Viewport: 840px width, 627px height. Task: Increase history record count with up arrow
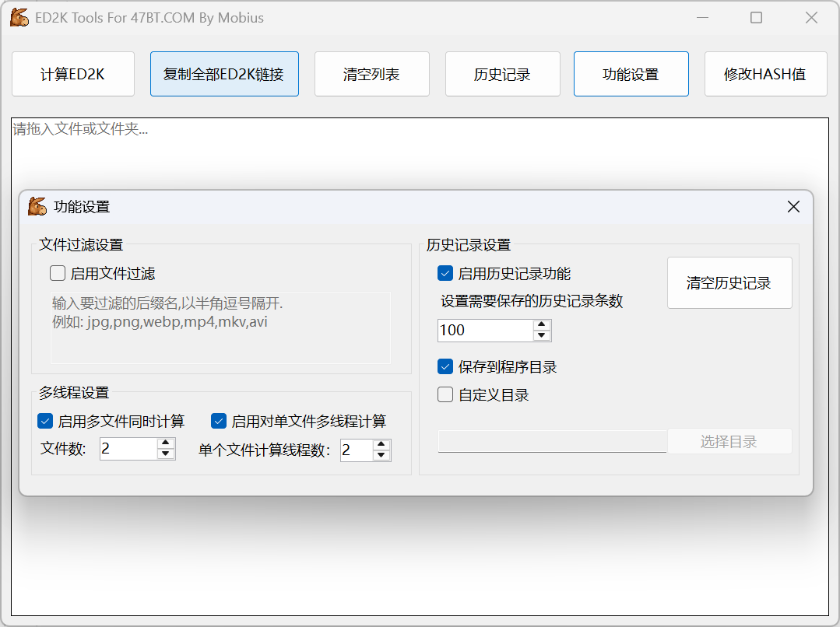pos(542,325)
